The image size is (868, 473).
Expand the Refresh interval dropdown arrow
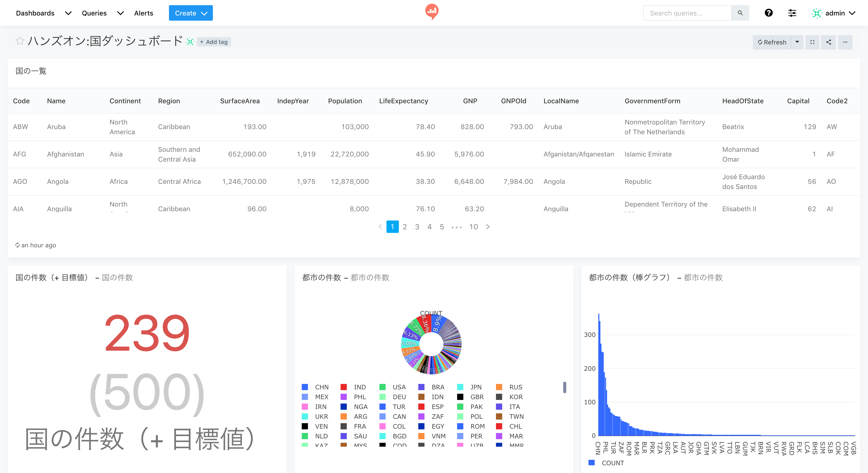[x=797, y=42]
